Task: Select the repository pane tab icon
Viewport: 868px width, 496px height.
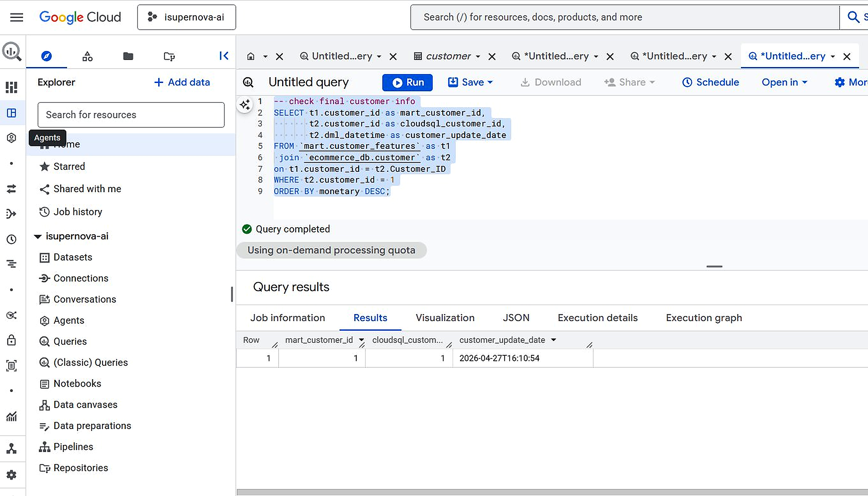Action: pyautogui.click(x=169, y=56)
